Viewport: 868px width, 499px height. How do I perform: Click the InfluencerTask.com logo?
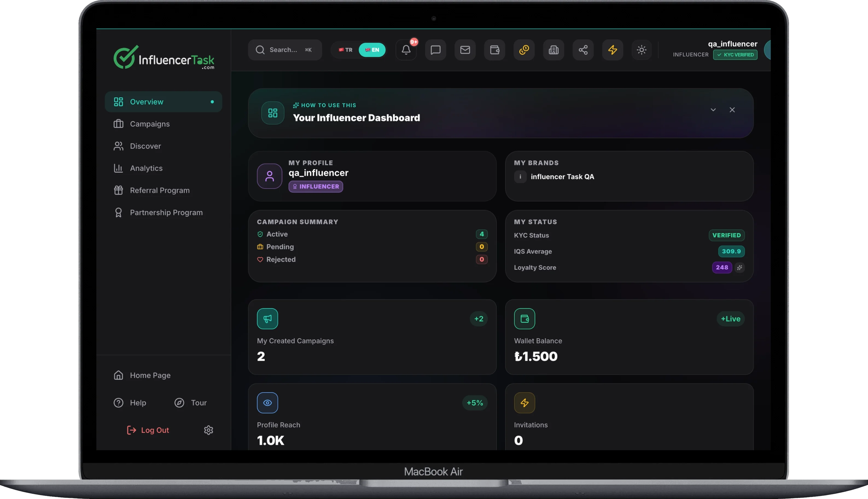click(164, 57)
